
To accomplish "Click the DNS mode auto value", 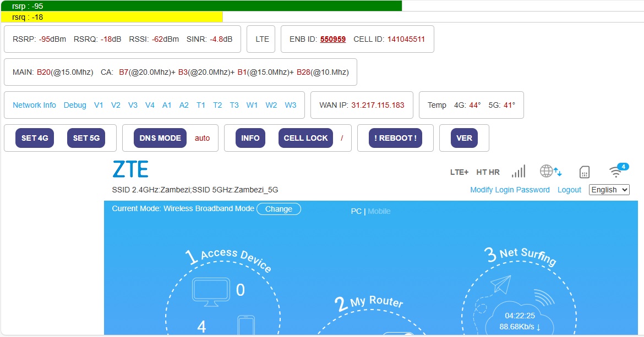I will 202,138.
